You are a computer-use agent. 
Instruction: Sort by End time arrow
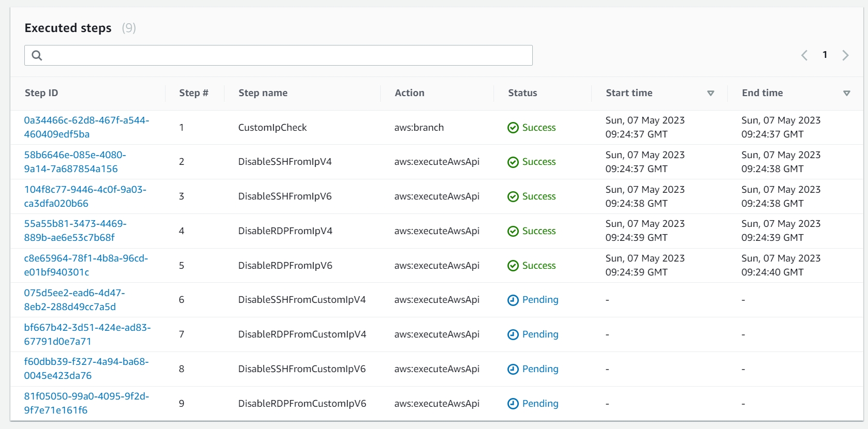(x=846, y=94)
